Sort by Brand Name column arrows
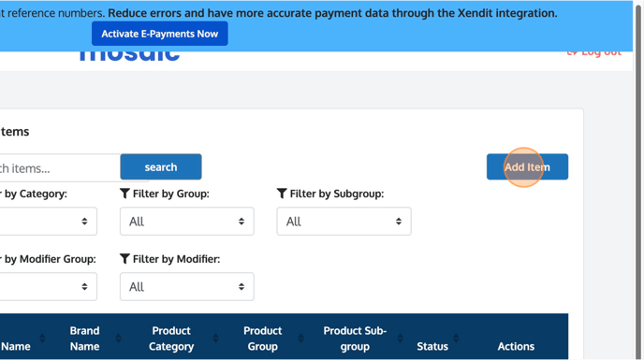644x360 pixels. (x=118, y=338)
